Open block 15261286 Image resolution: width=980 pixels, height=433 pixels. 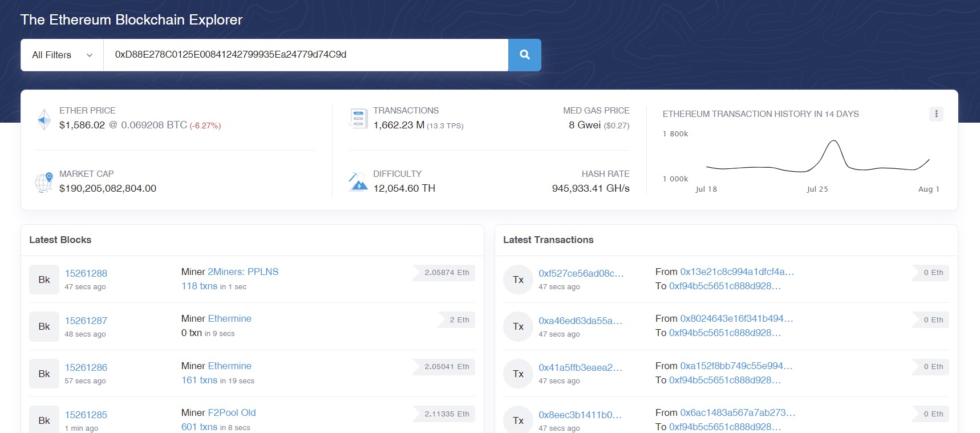tap(86, 367)
